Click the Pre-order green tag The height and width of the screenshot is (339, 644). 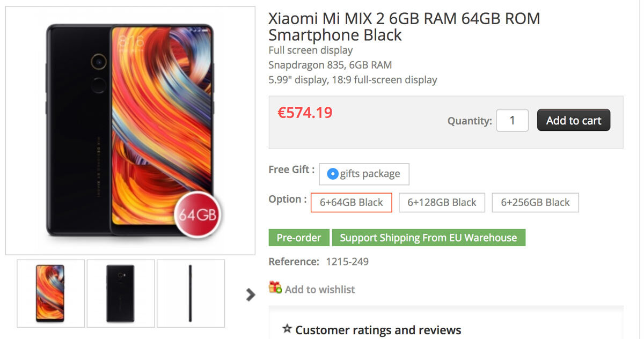click(x=299, y=238)
